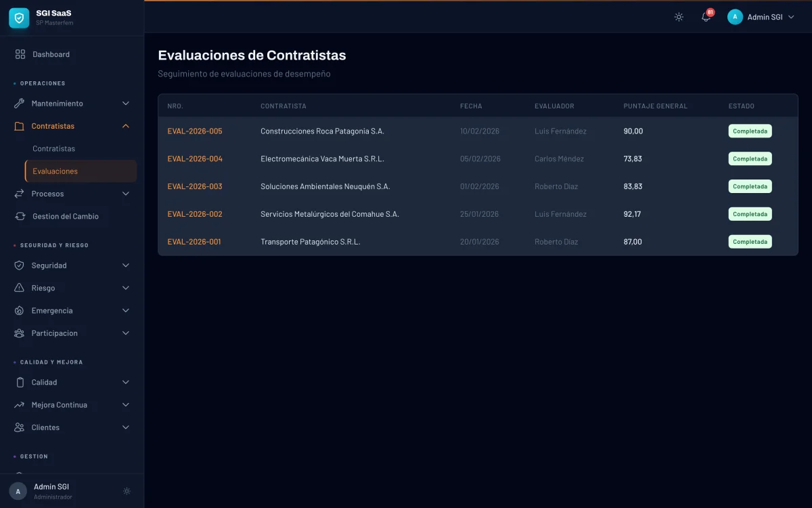Select the Riesgo warning triangle icon

[x=20, y=287]
